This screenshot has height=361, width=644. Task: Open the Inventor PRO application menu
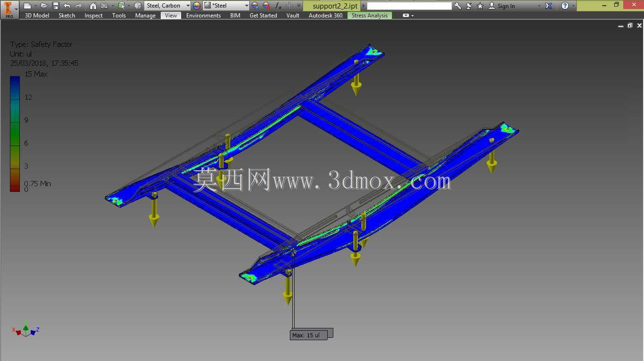click(9, 9)
